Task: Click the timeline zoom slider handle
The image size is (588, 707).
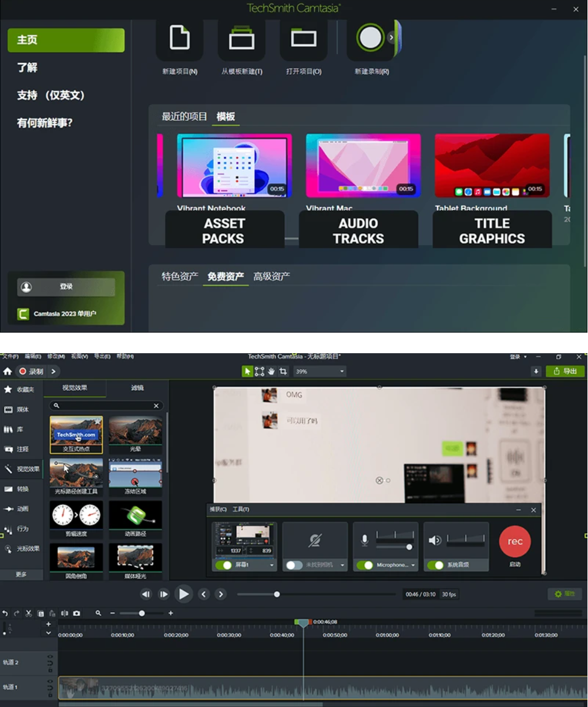Action: pyautogui.click(x=142, y=613)
